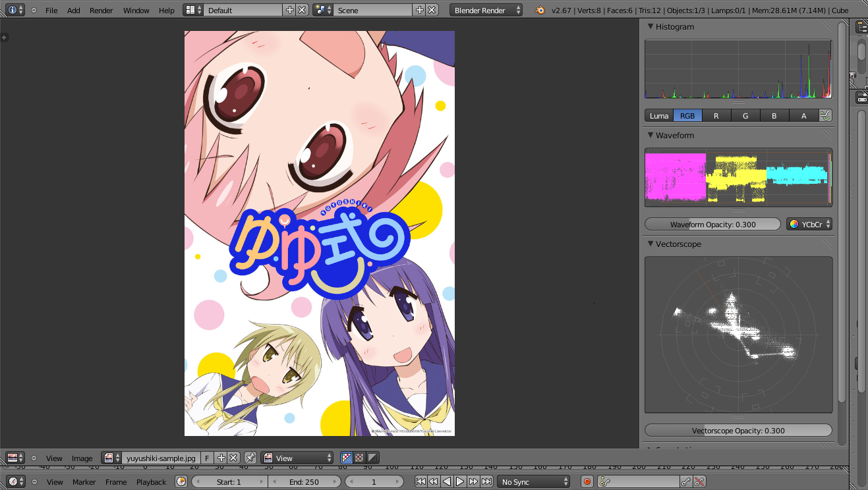Image resolution: width=868 pixels, height=490 pixels.
Task: Delete the Default screen layout
Action: tap(302, 10)
